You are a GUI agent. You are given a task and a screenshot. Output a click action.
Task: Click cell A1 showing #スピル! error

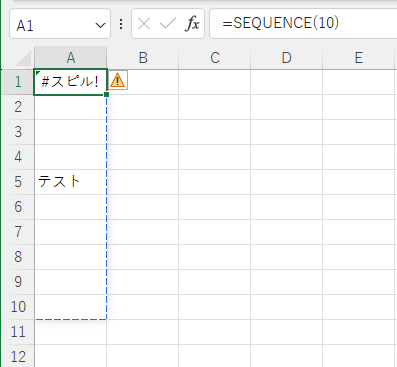pos(70,82)
